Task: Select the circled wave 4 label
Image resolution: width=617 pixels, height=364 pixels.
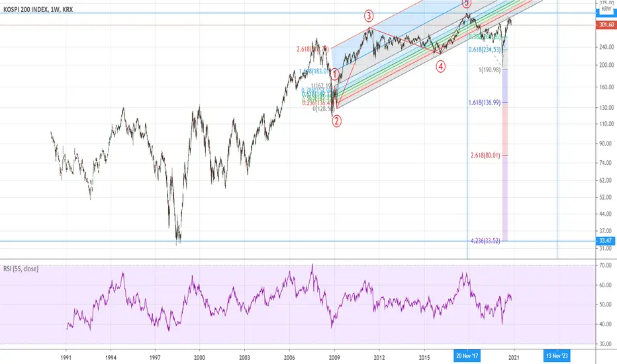Action: (441, 66)
